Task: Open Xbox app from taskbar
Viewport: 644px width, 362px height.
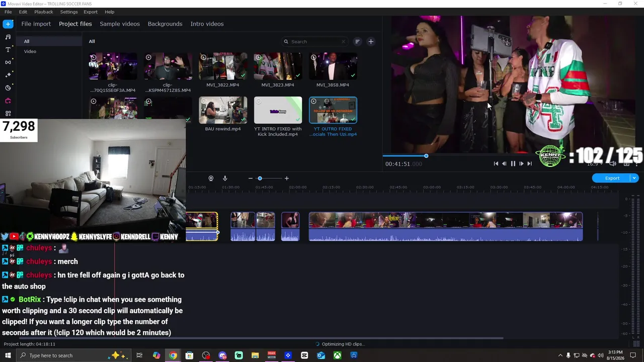Action: [x=337, y=355]
